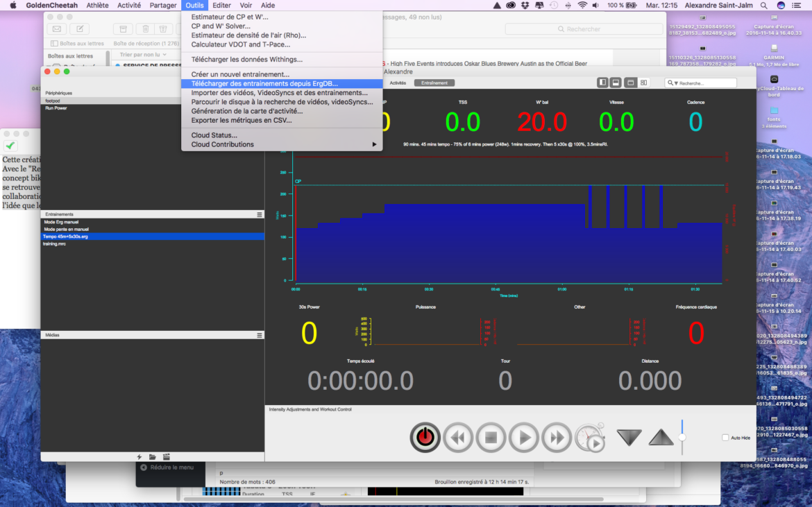Screen dimensions: 812x507
Task: Click the Mail get-mail envelope icon
Action: pyautogui.click(x=57, y=29)
